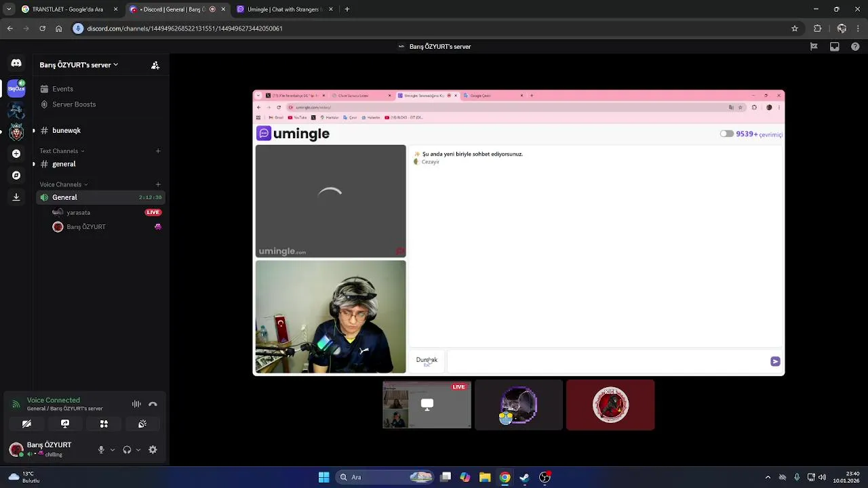Open Chrome extensions puzzle icon
868x488 pixels.
pyautogui.click(x=818, y=28)
